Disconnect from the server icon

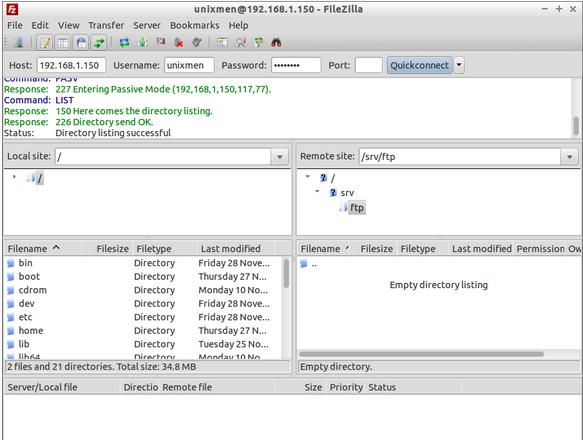click(179, 43)
